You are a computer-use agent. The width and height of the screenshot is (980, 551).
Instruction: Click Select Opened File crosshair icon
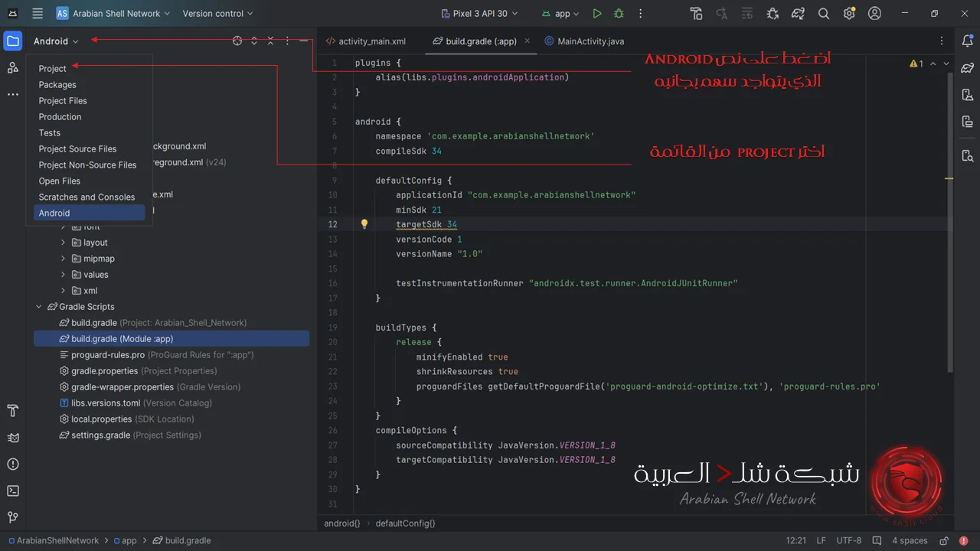237,41
